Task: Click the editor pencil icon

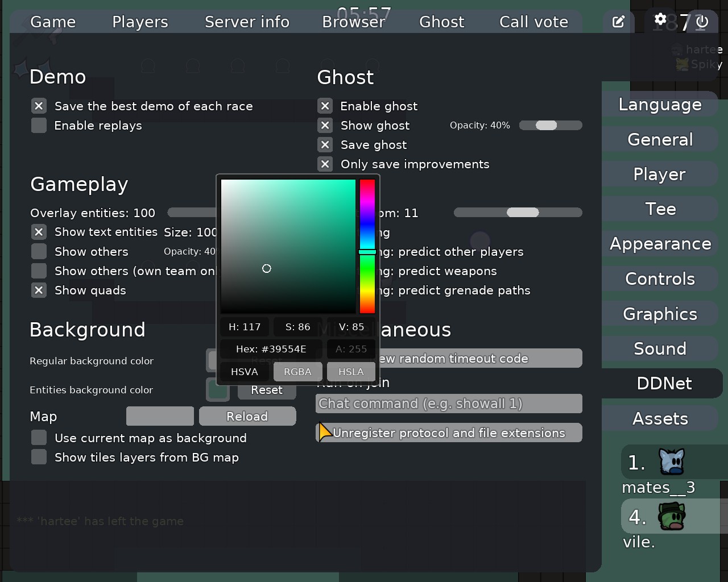Action: click(x=618, y=22)
